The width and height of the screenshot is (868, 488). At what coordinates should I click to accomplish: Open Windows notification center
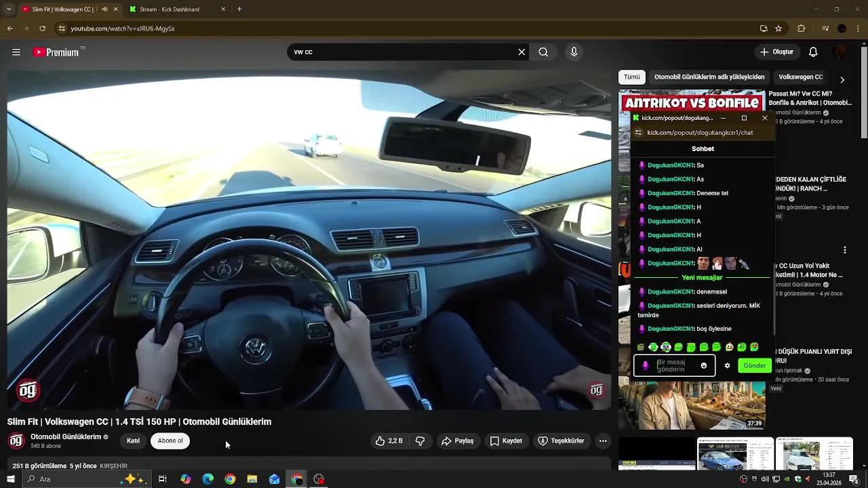(x=854, y=479)
